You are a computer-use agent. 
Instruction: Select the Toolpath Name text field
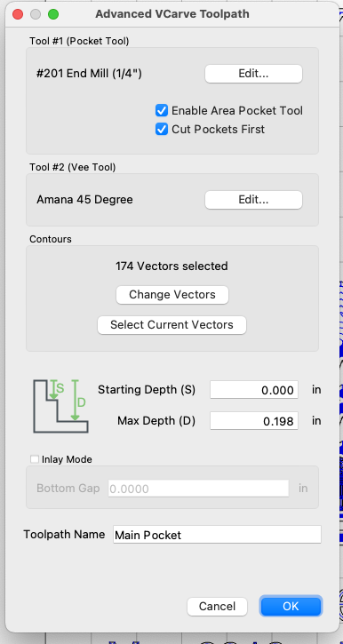[217, 535]
